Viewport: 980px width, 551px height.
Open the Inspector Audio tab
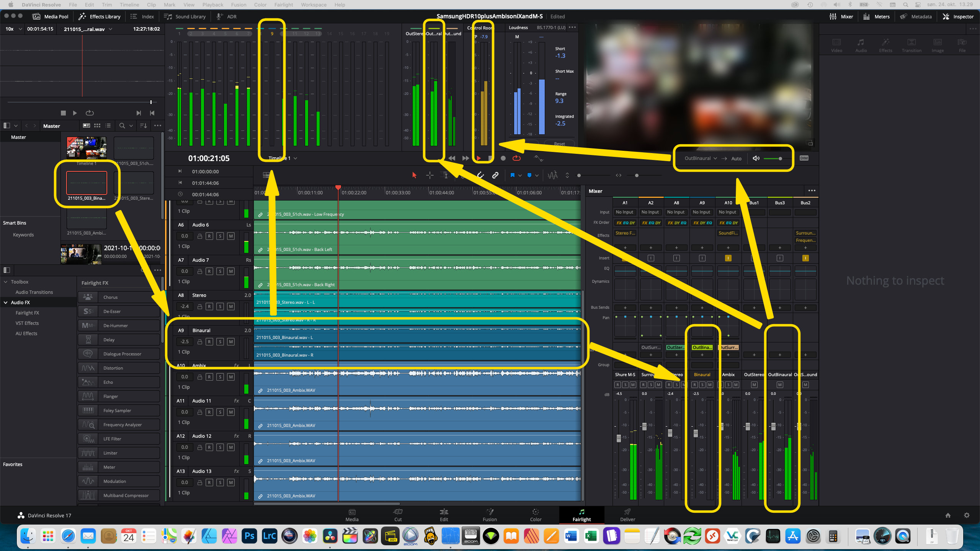coord(861,45)
